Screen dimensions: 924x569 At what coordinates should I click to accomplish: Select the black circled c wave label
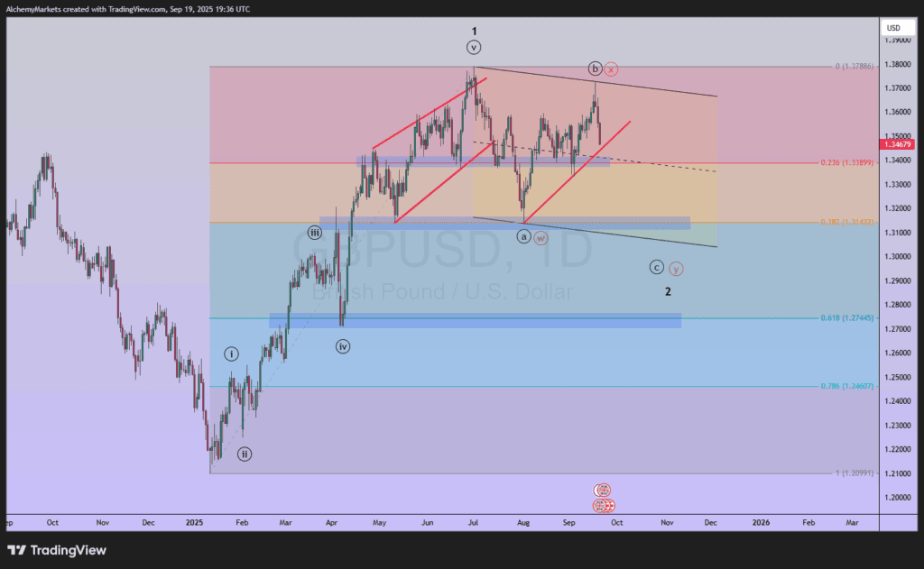pyautogui.click(x=657, y=267)
